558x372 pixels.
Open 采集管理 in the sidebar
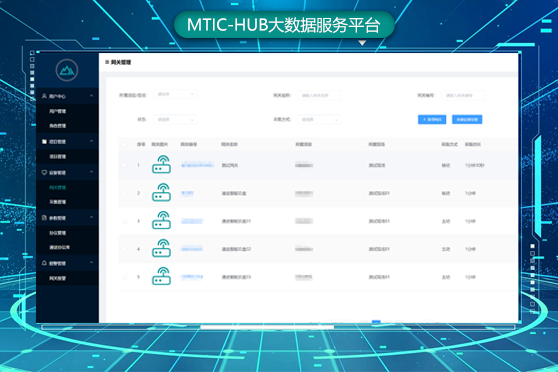click(x=58, y=202)
